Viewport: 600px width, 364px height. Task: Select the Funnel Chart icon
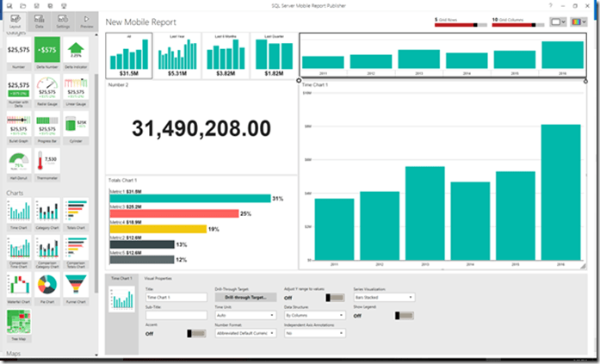click(x=75, y=288)
